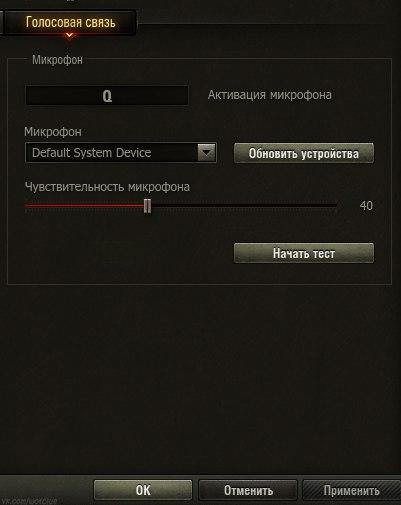
Task: Click the microphone sensitivity slider handle
Action: [148, 206]
